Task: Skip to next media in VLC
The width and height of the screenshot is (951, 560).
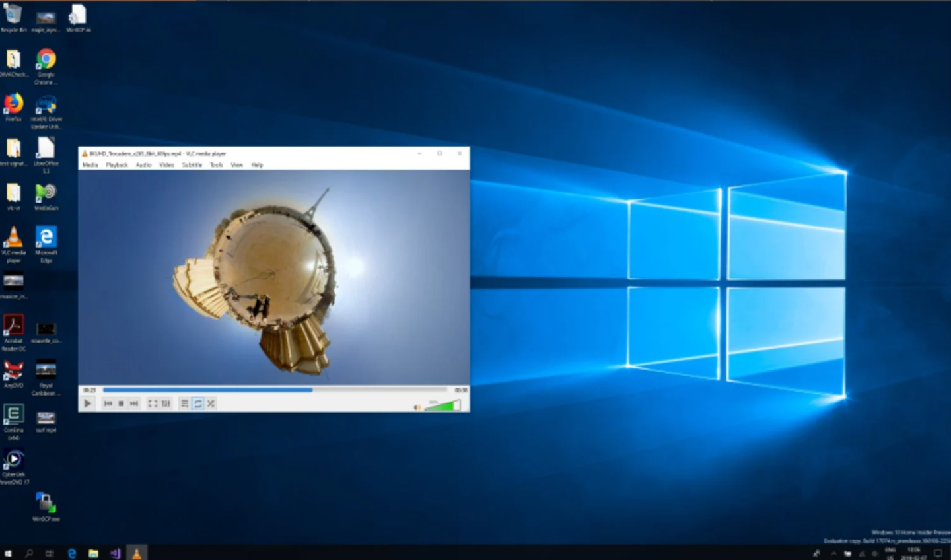Action: pos(134,403)
